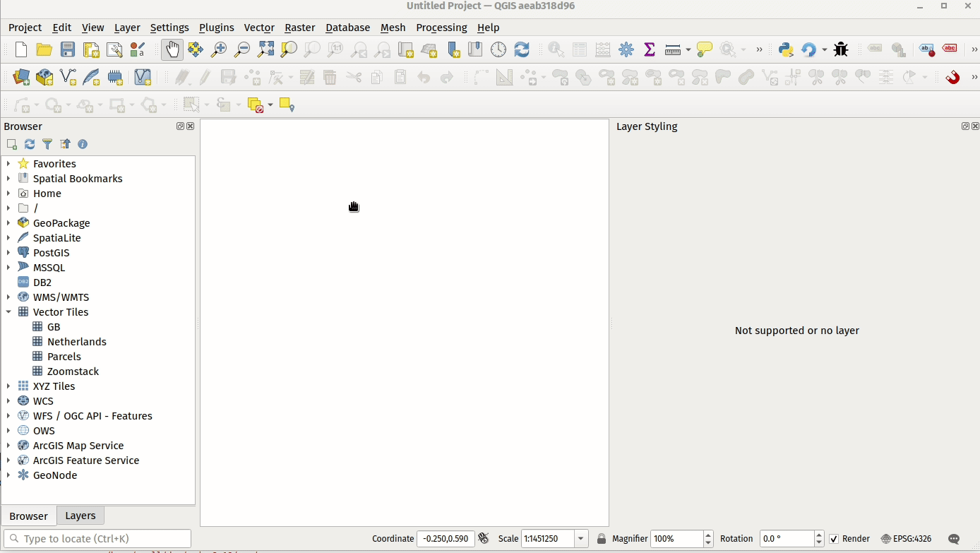Expand the XYZ Tiles tree node
980x553 pixels.
pyautogui.click(x=8, y=386)
